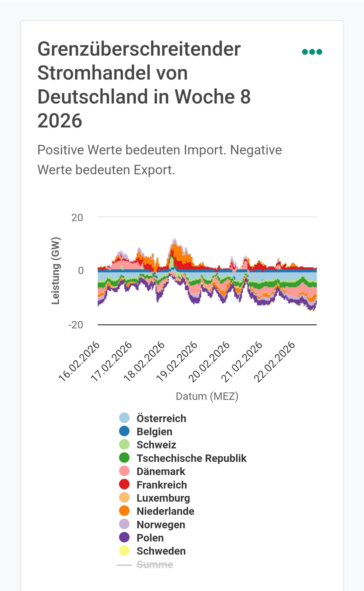Hide the Österreich series via its label
The width and height of the screenshot is (364, 591).
click(161, 418)
